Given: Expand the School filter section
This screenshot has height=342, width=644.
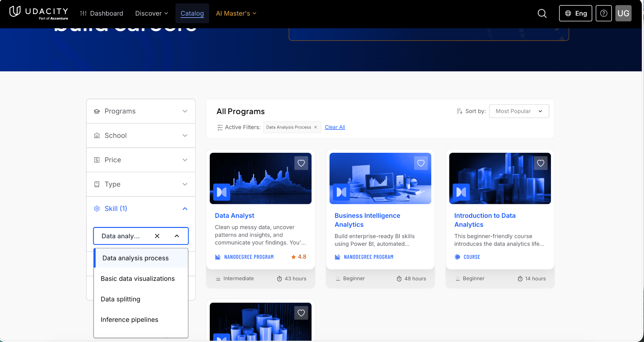Looking at the screenshot, I should click(x=141, y=135).
